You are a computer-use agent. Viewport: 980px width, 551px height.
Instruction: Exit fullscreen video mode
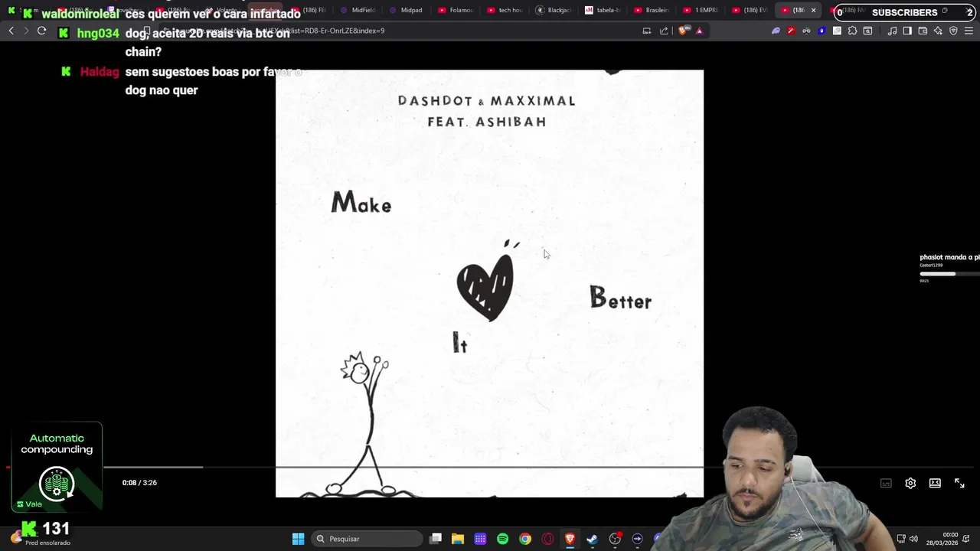tap(959, 483)
